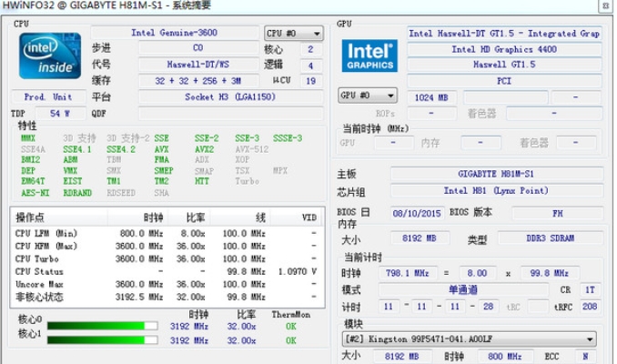This screenshot has width=617, height=364.
Task: Click the Intel Graphics logo
Action: tap(369, 56)
